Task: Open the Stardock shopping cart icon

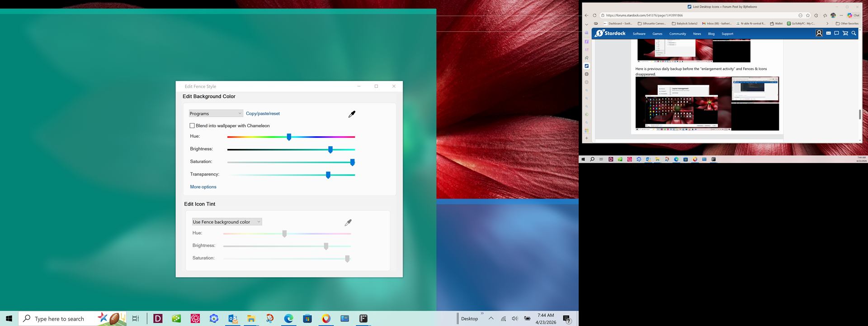Action: pyautogui.click(x=845, y=33)
